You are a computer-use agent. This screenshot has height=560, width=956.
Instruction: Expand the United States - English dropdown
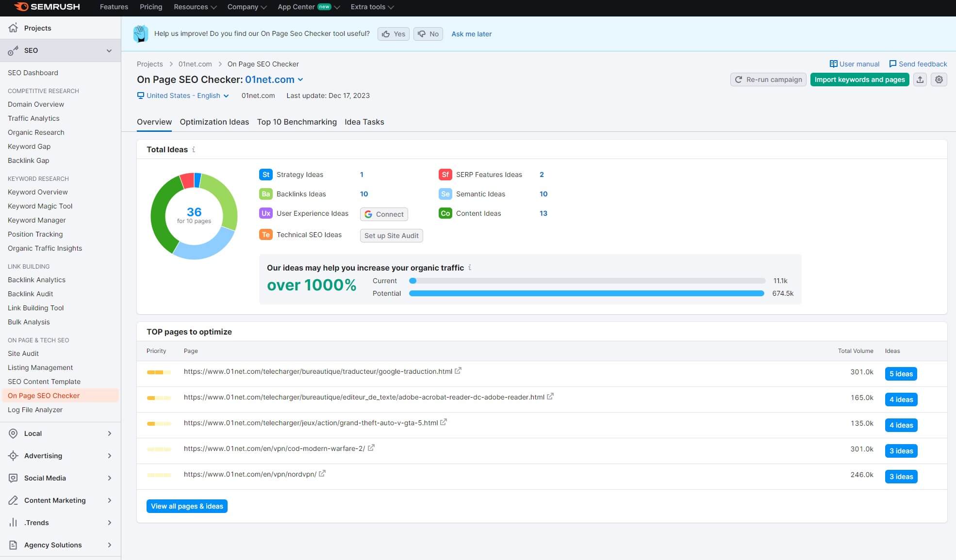click(183, 96)
